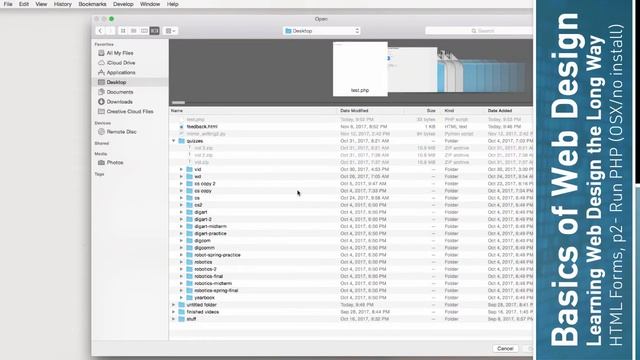
Task: Open the Edit menu
Action: [24, 4]
